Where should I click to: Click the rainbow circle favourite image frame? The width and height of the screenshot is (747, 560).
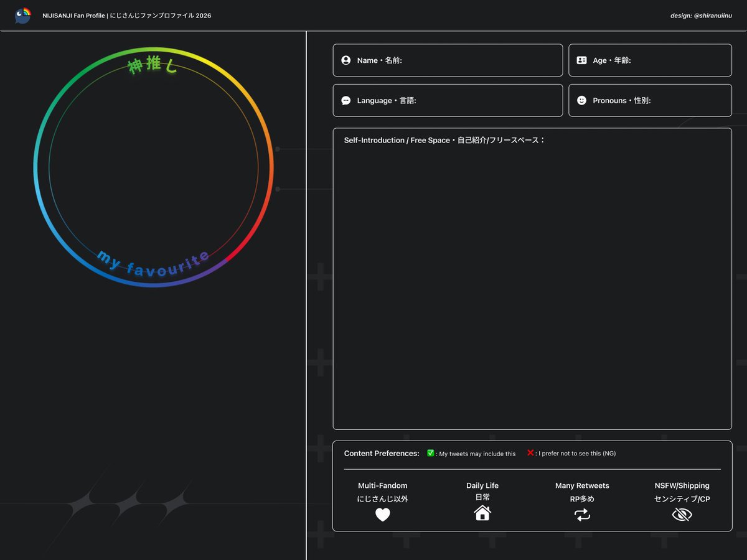point(154,167)
